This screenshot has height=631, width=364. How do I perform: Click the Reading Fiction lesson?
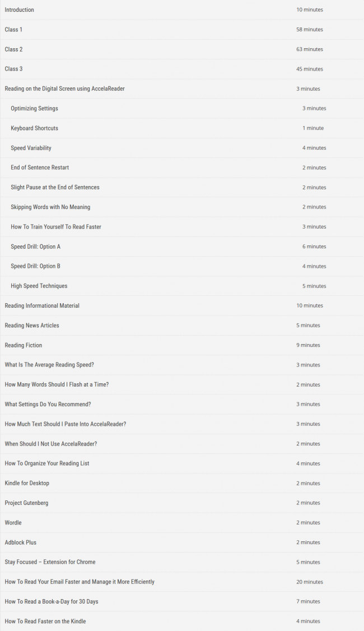click(182, 345)
